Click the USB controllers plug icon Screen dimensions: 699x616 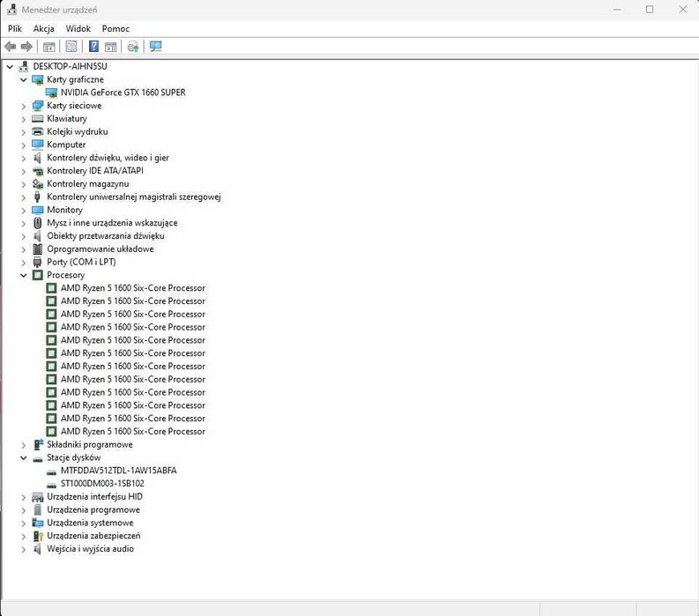click(x=37, y=197)
